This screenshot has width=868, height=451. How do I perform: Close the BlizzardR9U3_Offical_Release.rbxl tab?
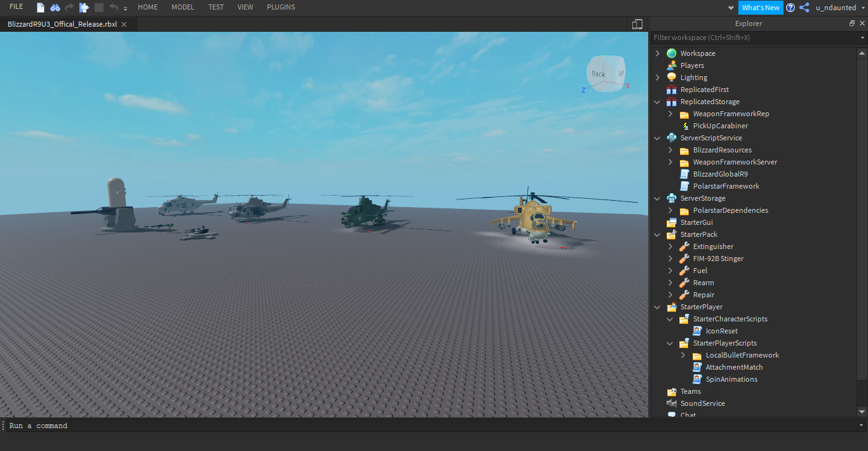(x=124, y=24)
